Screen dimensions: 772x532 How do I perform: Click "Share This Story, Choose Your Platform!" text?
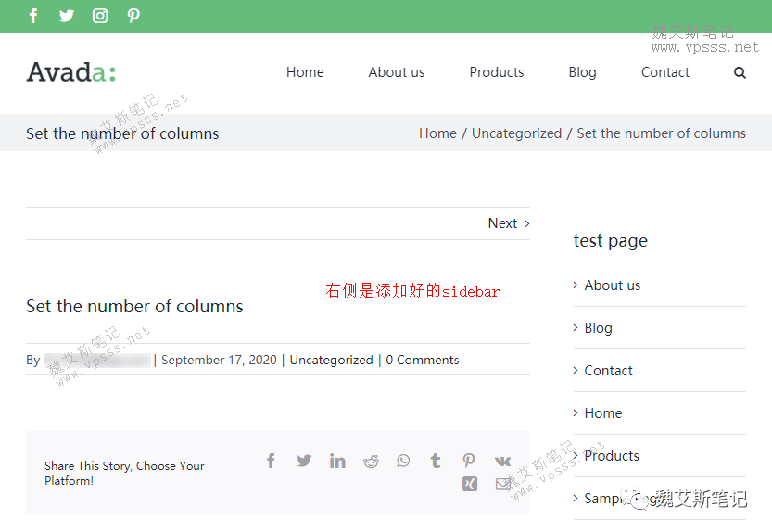[124, 474]
